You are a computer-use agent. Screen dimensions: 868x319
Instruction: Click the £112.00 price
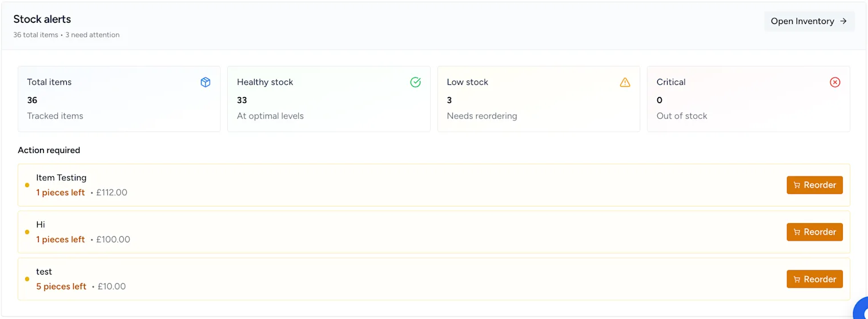tap(112, 192)
